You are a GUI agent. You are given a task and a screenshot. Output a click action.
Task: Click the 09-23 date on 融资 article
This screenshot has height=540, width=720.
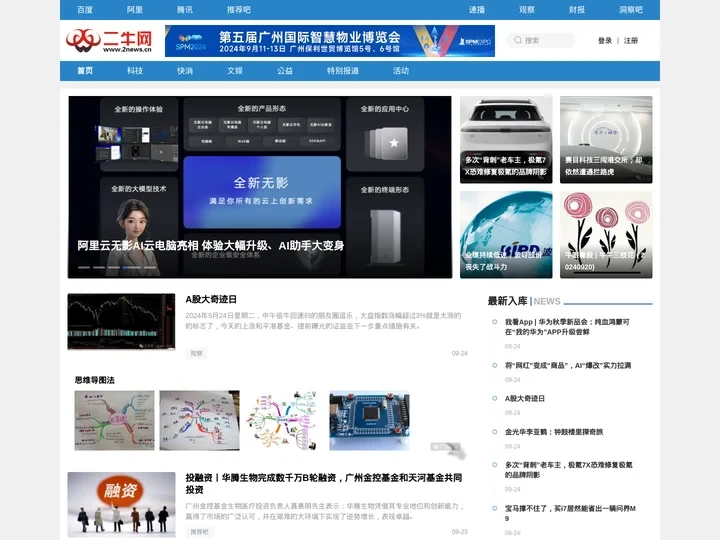(459, 532)
